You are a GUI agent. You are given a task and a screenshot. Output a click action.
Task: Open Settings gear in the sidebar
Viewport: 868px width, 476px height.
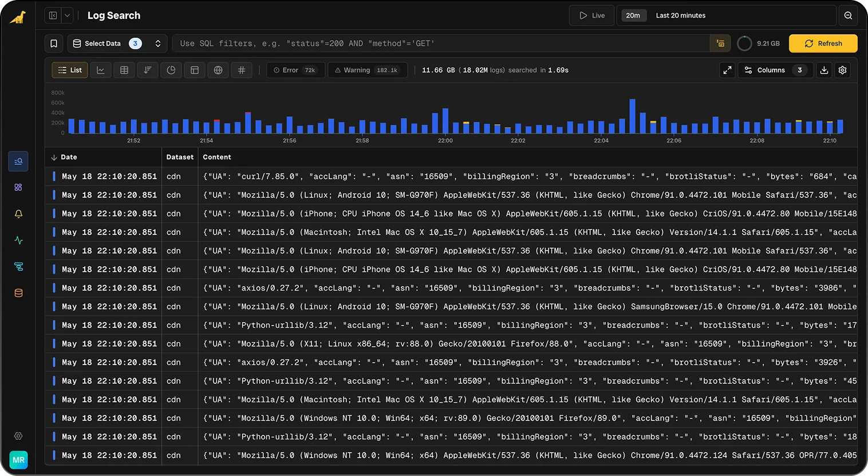coord(18,436)
